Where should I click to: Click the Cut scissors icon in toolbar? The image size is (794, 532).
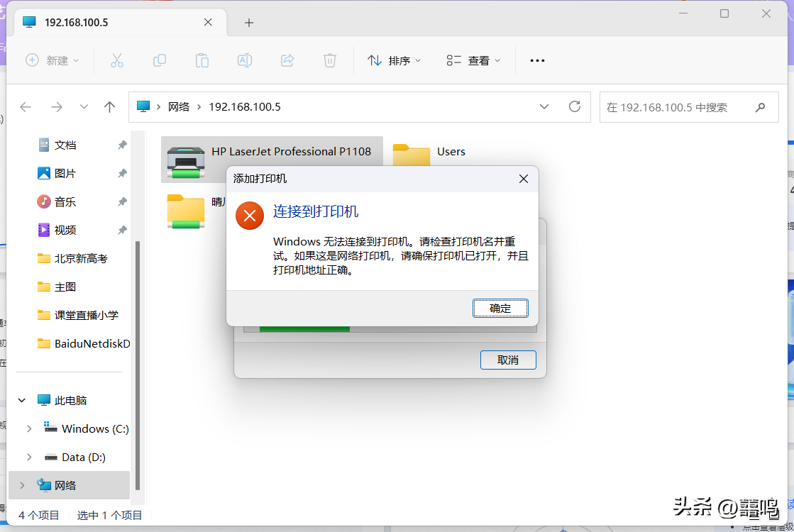[117, 61]
